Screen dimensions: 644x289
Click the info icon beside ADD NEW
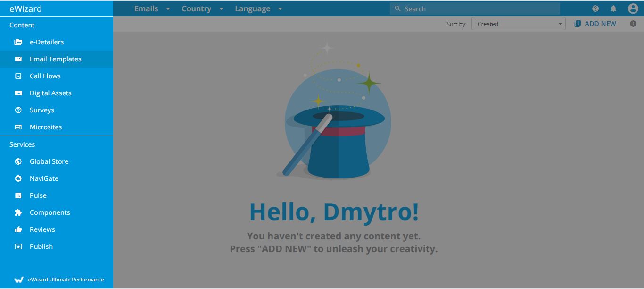pos(633,24)
